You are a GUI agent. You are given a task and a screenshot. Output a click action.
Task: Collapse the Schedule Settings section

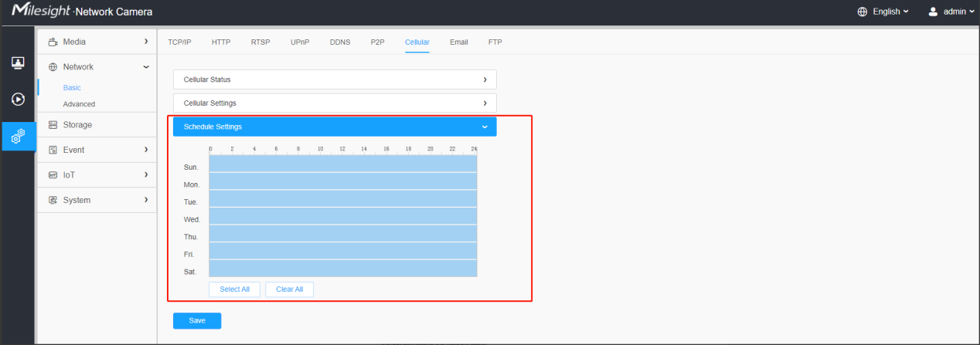coord(335,127)
